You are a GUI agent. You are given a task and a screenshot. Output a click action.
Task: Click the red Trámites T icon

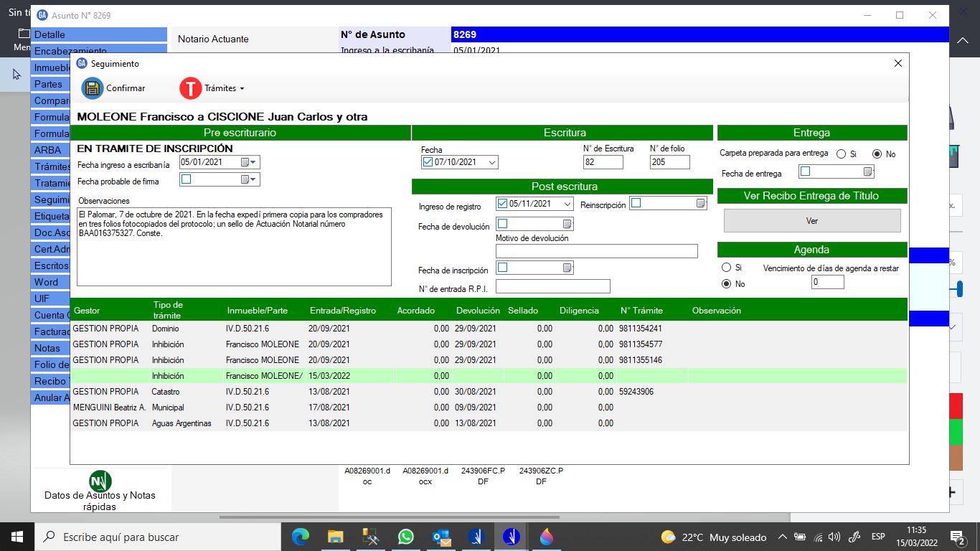coord(190,88)
